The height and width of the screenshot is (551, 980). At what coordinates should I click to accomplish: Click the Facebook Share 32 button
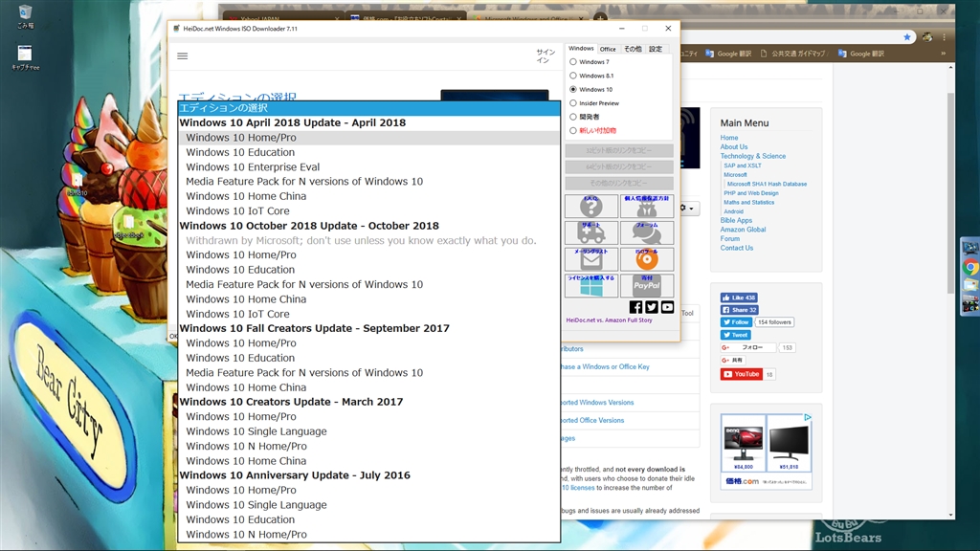coord(739,310)
